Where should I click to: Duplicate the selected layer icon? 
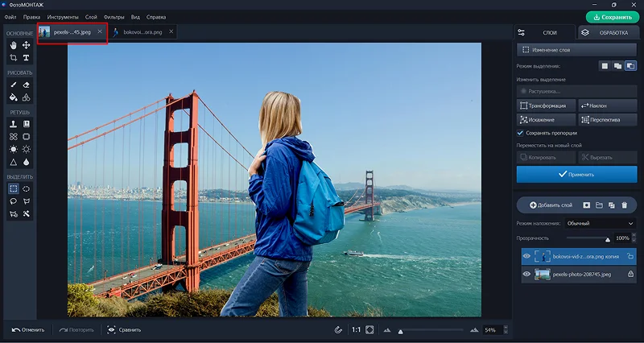(612, 205)
